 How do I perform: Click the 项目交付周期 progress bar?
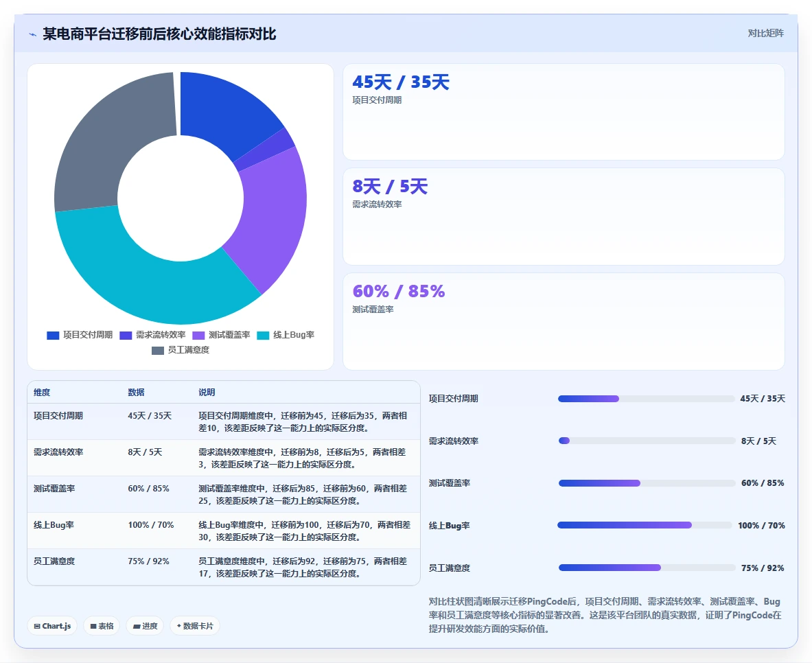(646, 399)
